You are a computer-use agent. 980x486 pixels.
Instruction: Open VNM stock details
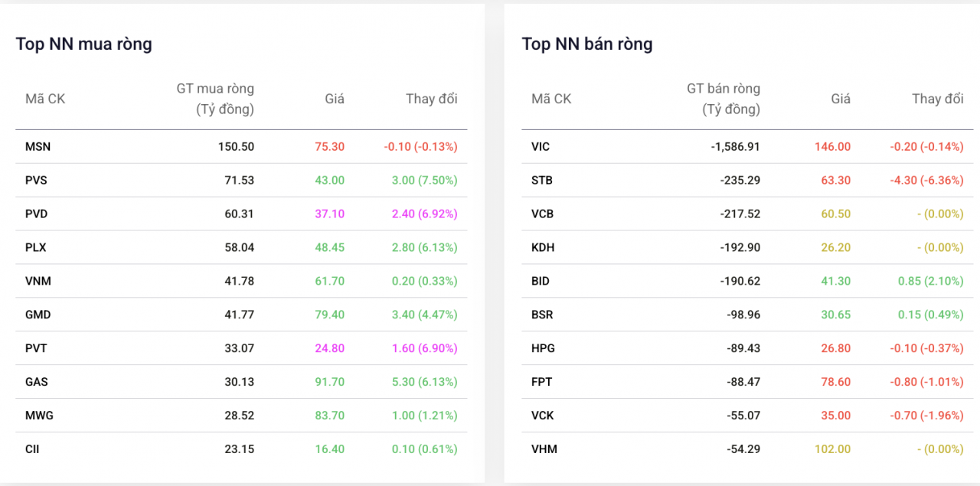[38, 281]
